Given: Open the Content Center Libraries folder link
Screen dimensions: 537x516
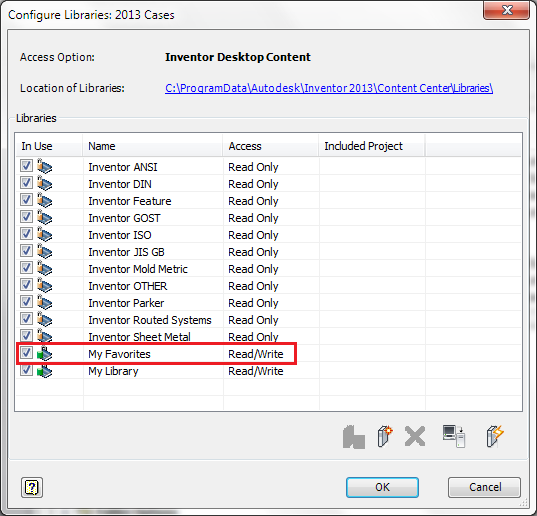Looking at the screenshot, I should (x=329, y=88).
